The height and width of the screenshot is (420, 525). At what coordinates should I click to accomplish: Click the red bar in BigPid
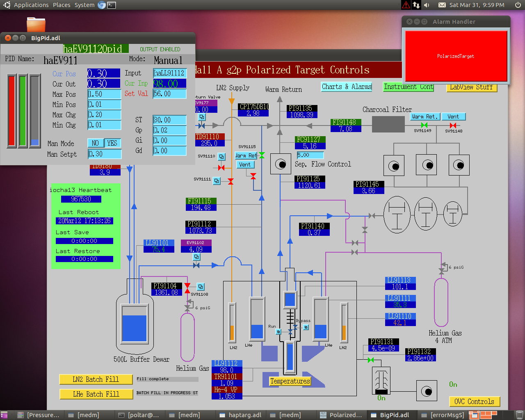pyautogui.click(x=11, y=111)
